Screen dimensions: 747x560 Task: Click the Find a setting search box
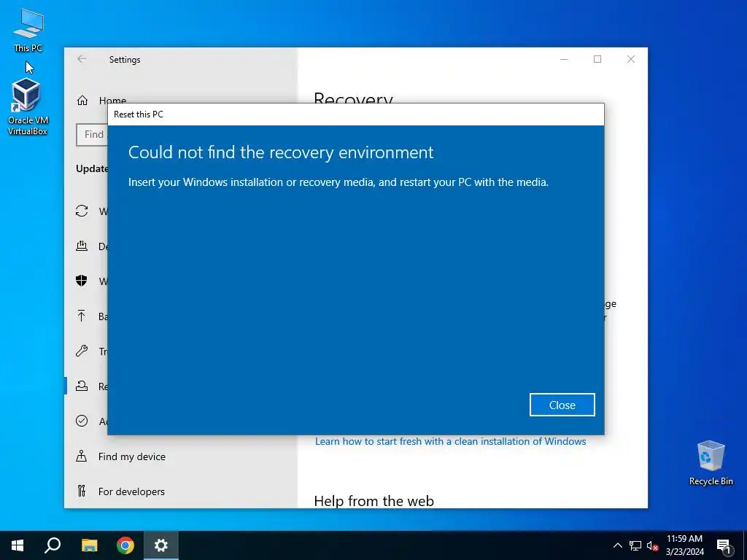pos(92,134)
